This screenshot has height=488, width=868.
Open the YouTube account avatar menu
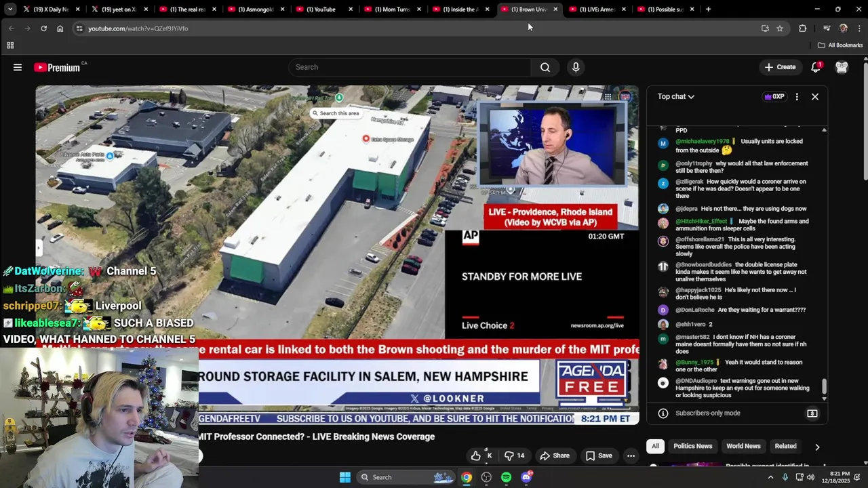tap(842, 67)
